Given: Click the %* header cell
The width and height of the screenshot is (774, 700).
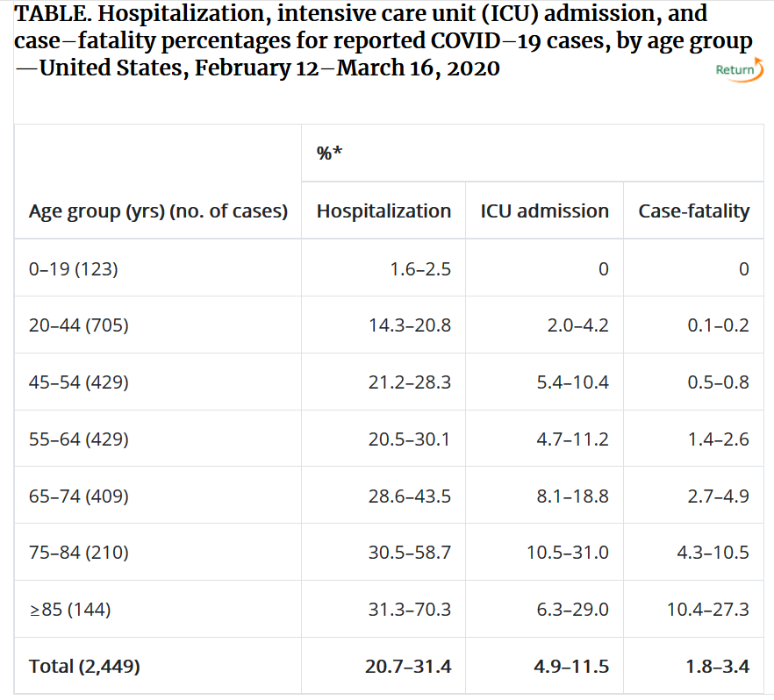Looking at the screenshot, I should 329,153.
